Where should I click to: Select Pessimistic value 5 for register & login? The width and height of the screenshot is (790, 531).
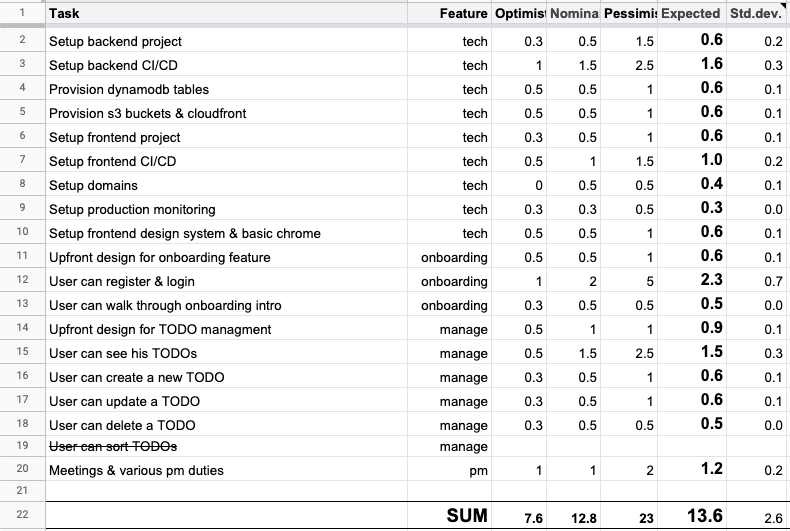click(629, 281)
